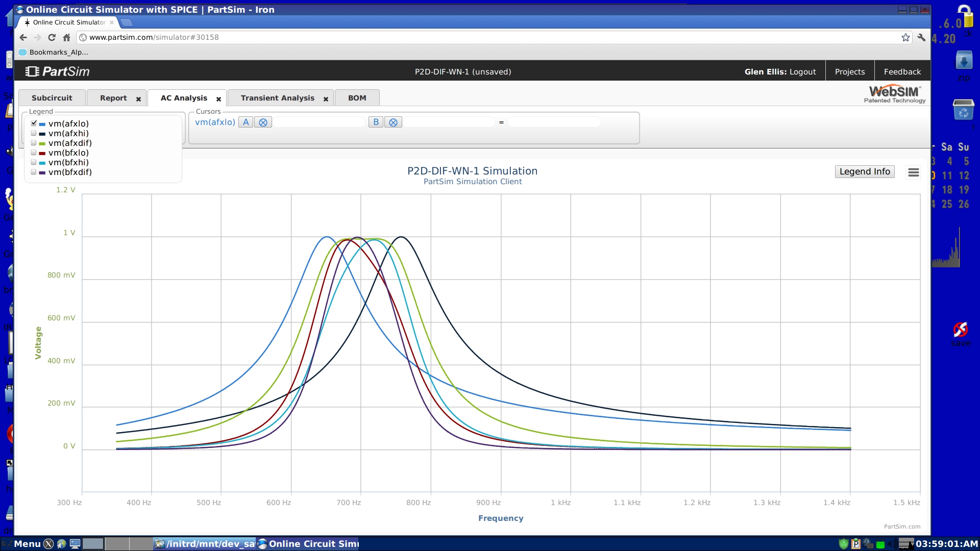Click the P2D-DIF-WN-1 Simulation chart title
This screenshot has width=980, height=551.
[x=472, y=171]
